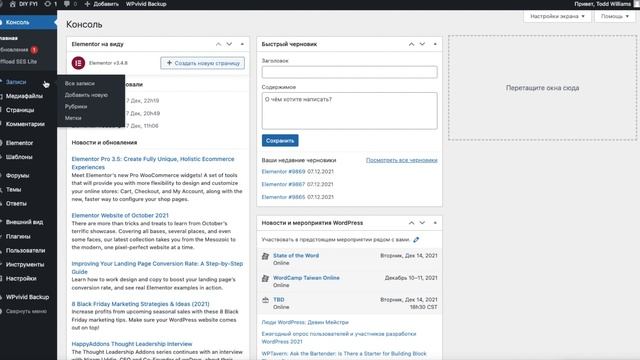Open State of the Word event link

coord(296,256)
